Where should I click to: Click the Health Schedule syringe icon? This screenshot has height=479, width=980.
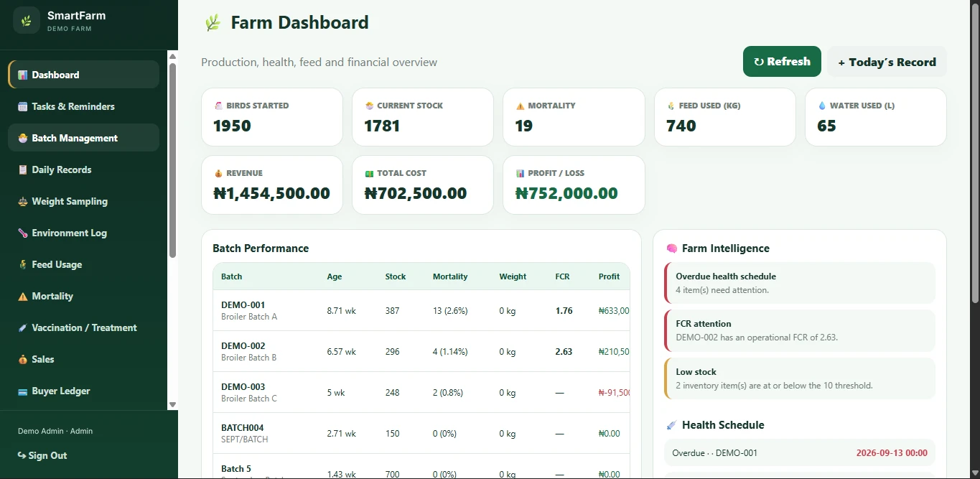click(x=671, y=425)
